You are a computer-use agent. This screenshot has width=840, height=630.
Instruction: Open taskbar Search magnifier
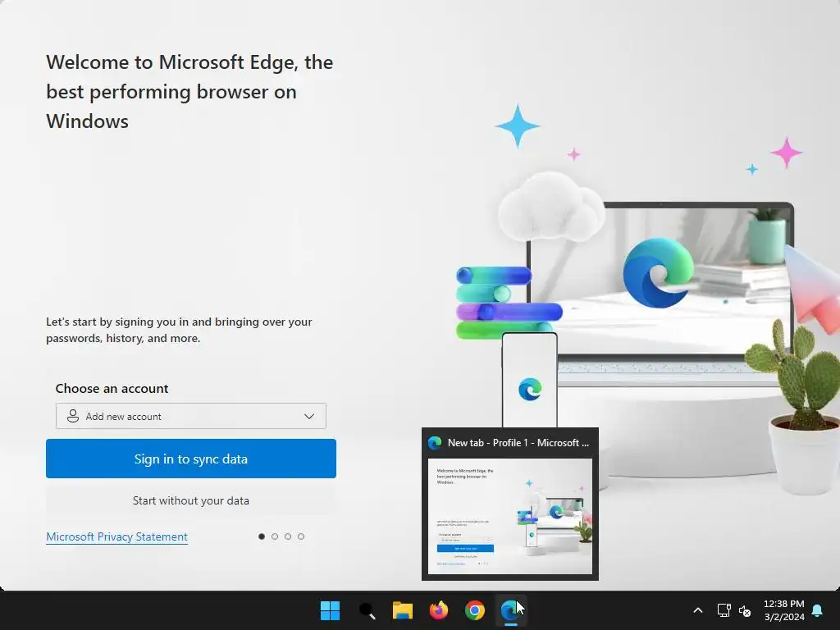tap(367, 610)
